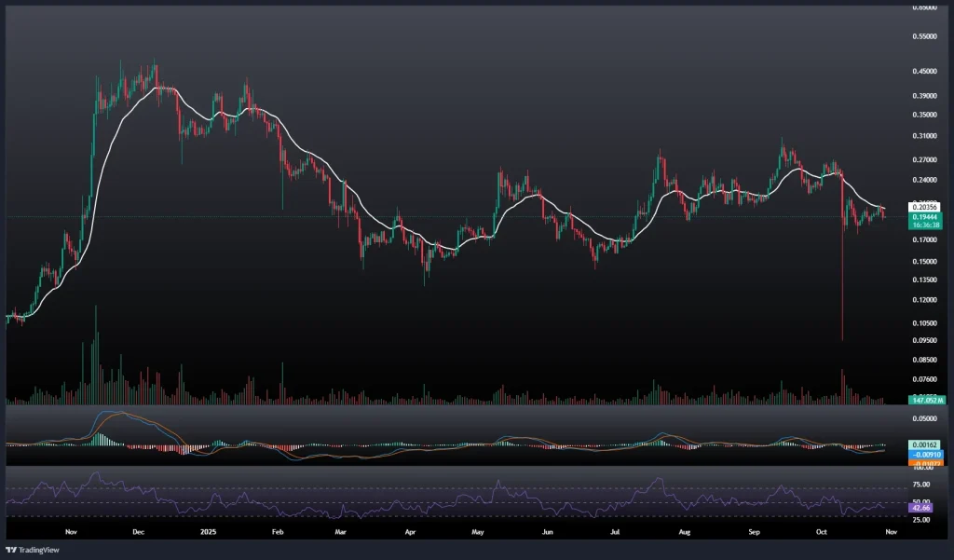Select the Dec label on time axis
954x560 pixels.
[138, 532]
